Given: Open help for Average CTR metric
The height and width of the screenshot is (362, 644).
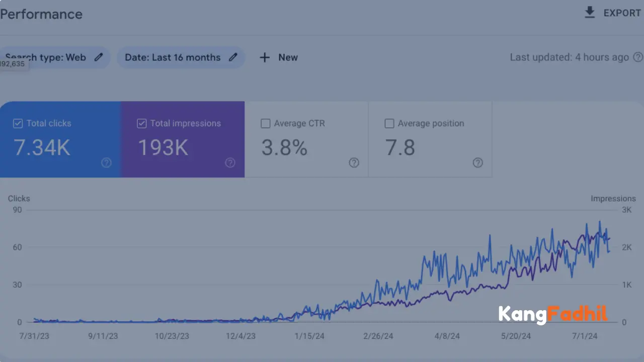Looking at the screenshot, I should coord(354,163).
